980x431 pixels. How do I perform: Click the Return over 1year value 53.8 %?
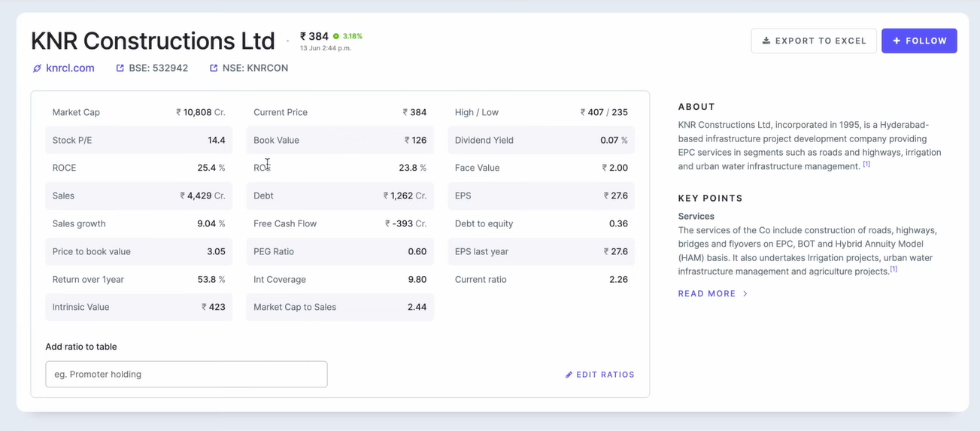[x=211, y=279]
